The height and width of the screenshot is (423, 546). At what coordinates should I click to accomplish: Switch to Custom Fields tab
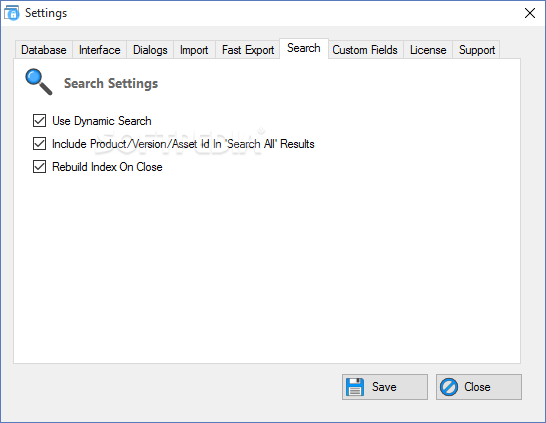click(x=365, y=50)
